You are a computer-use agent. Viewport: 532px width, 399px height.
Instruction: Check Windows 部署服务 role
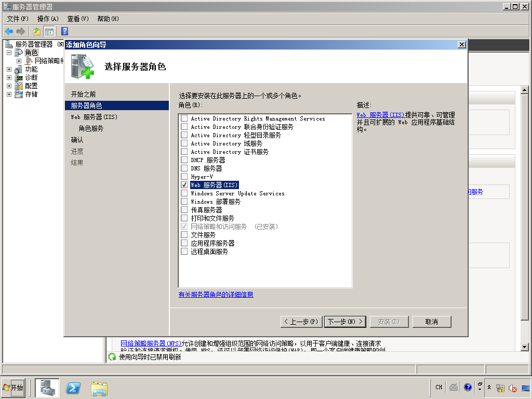(184, 202)
